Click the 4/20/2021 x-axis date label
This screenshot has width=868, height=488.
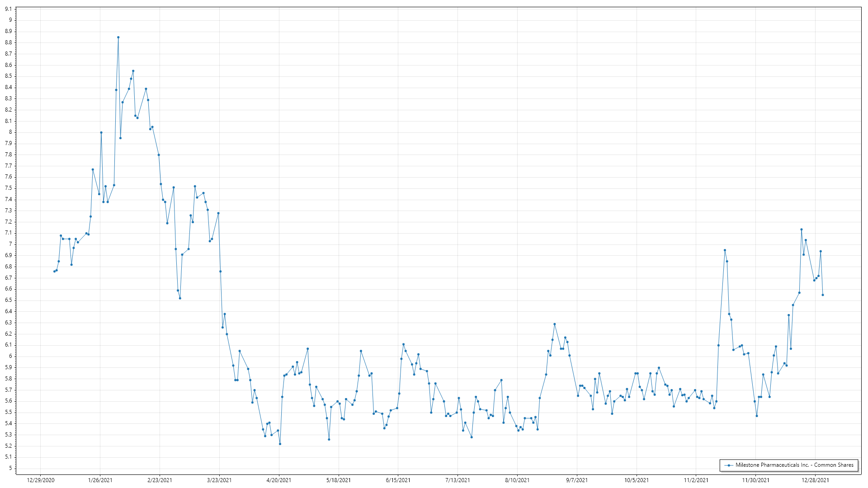(279, 480)
